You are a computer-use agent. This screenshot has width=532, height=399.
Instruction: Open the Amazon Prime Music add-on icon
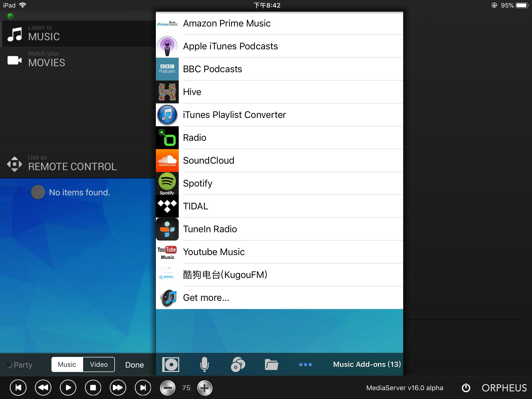[167, 23]
